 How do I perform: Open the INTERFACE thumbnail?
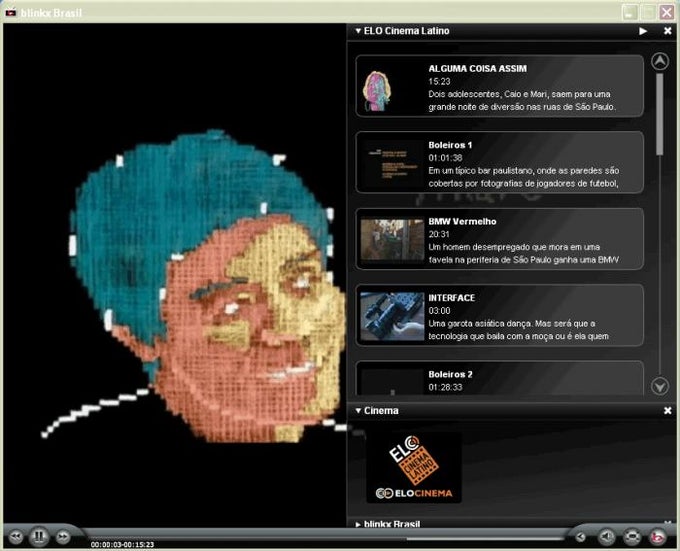point(392,316)
